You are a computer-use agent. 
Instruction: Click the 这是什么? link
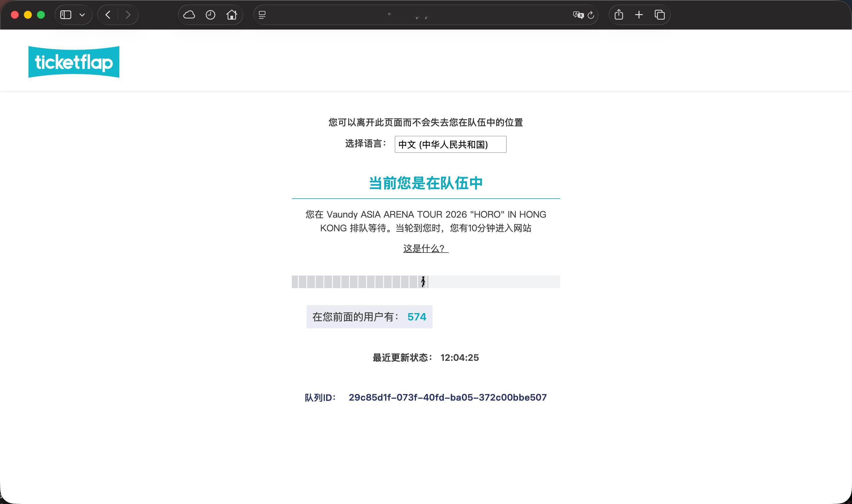426,248
